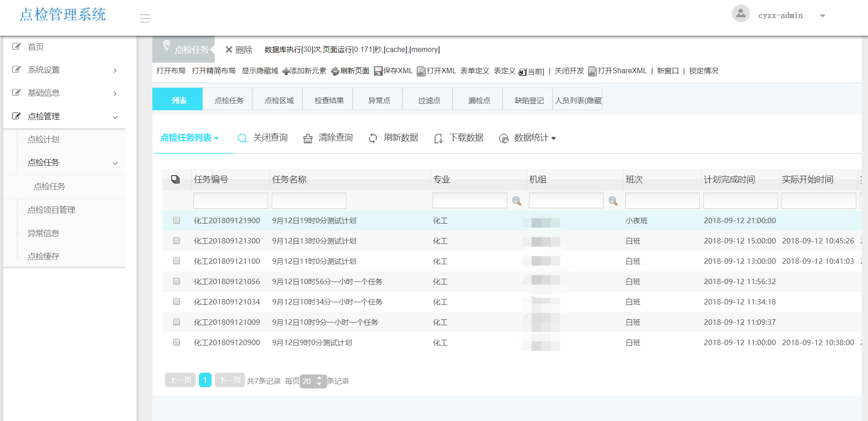
Task: Click the select-all icon in table header
Action: (x=175, y=179)
